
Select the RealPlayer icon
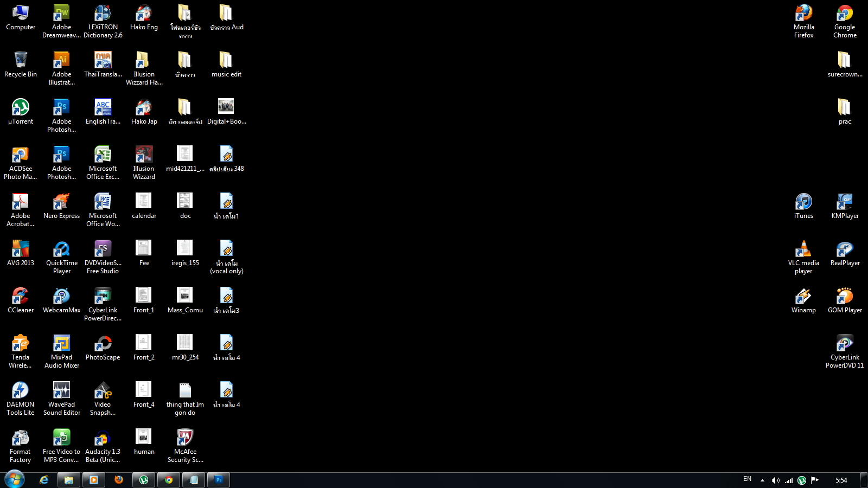845,253
